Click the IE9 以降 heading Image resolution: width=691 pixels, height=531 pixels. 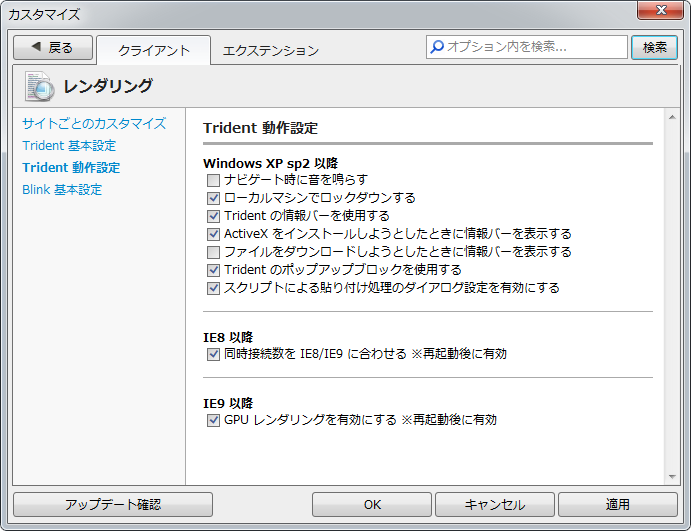(228, 404)
